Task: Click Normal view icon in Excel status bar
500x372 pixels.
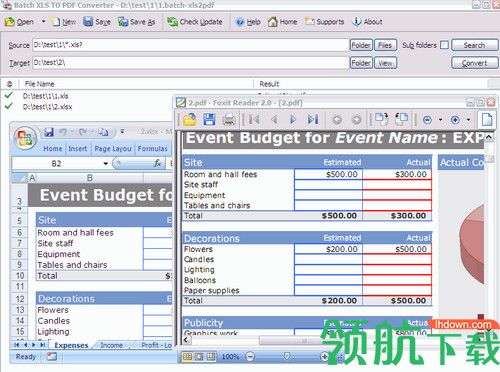Action: tap(187, 357)
